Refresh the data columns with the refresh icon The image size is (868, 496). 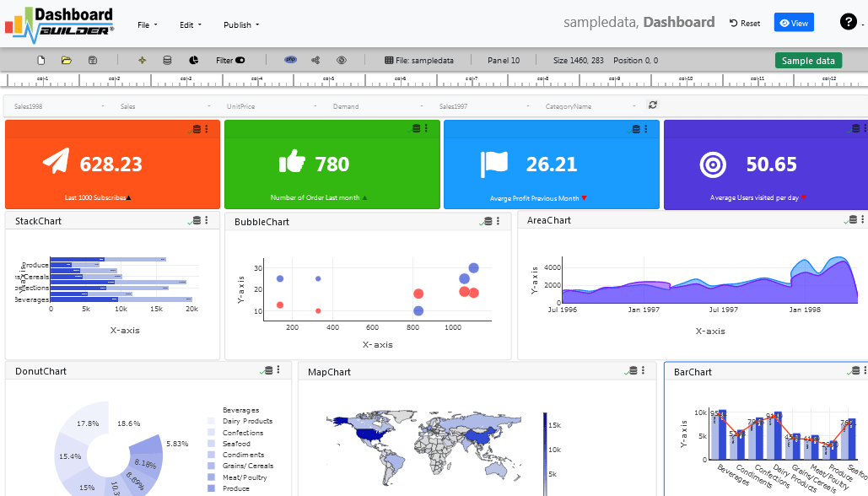(x=651, y=104)
